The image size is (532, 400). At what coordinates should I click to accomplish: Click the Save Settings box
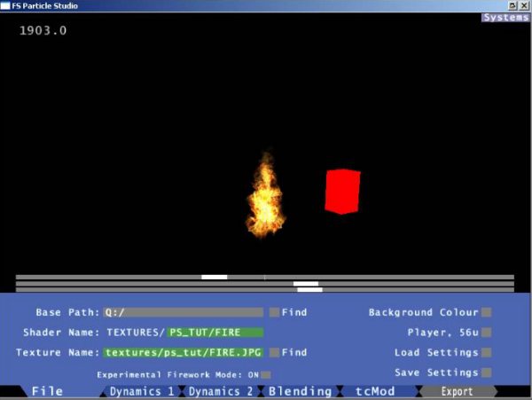pyautogui.click(x=486, y=373)
